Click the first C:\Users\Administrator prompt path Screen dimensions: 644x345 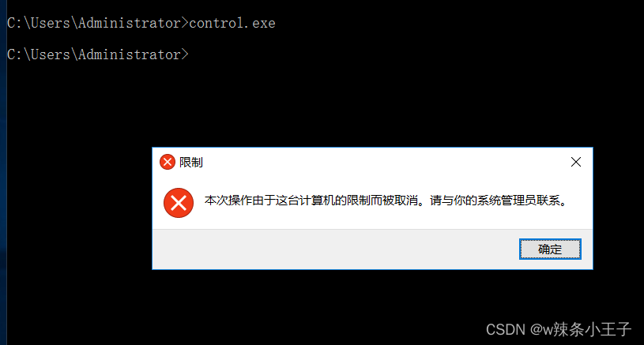pos(94,23)
